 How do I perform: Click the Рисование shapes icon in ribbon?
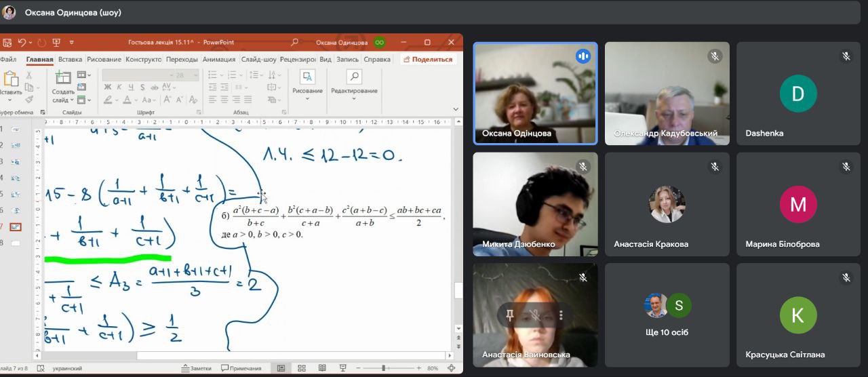click(x=307, y=77)
